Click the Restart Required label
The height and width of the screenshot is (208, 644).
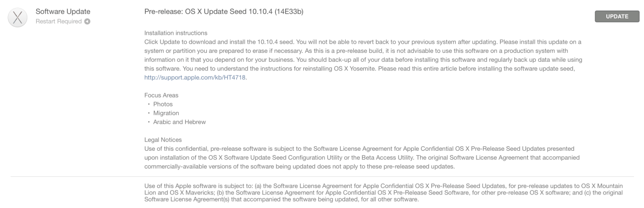point(58,22)
